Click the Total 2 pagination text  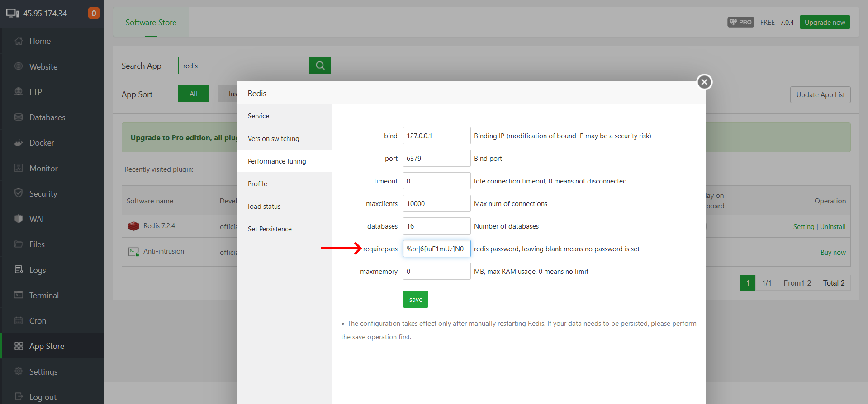point(834,283)
